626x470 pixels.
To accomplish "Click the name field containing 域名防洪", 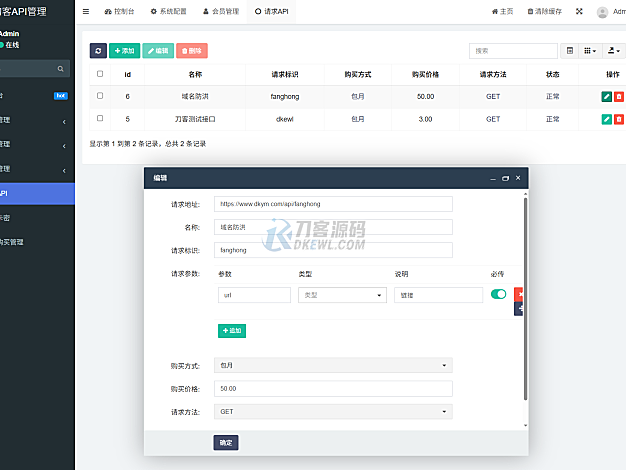I will [x=333, y=227].
